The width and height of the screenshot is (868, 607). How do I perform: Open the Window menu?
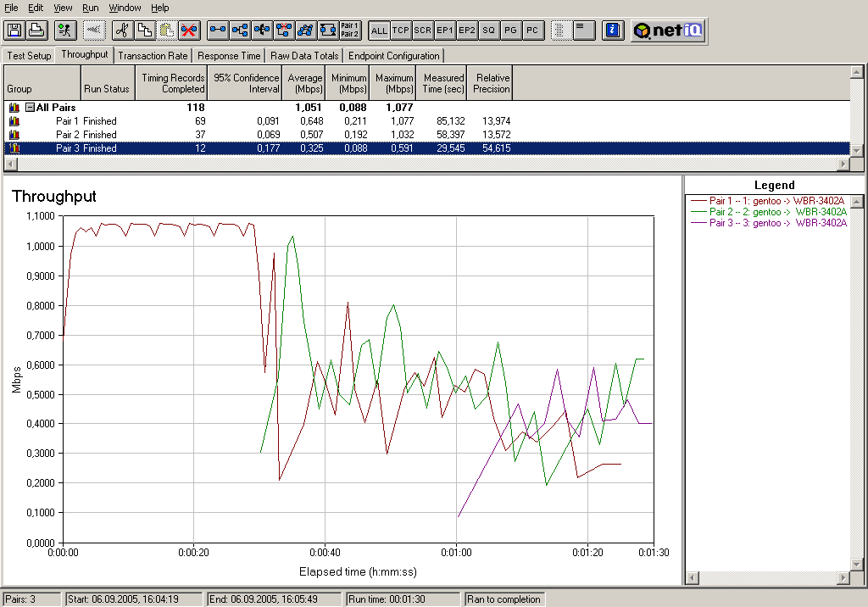click(x=125, y=8)
